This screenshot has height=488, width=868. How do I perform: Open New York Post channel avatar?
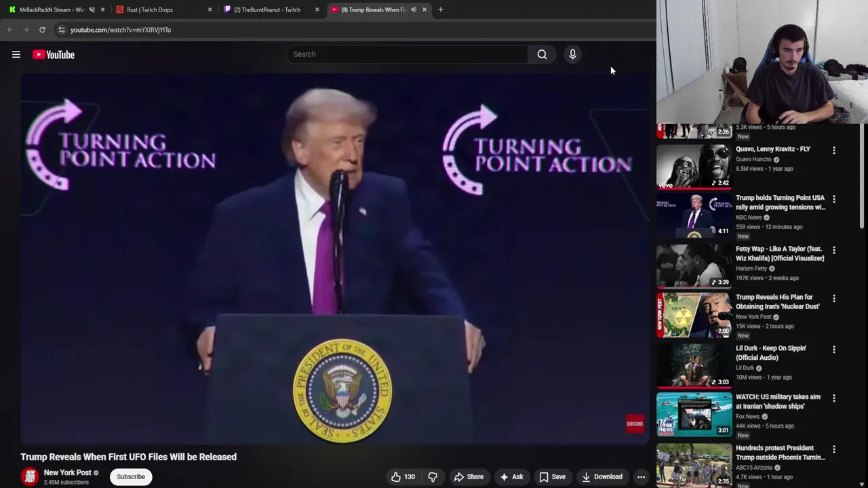[29, 476]
